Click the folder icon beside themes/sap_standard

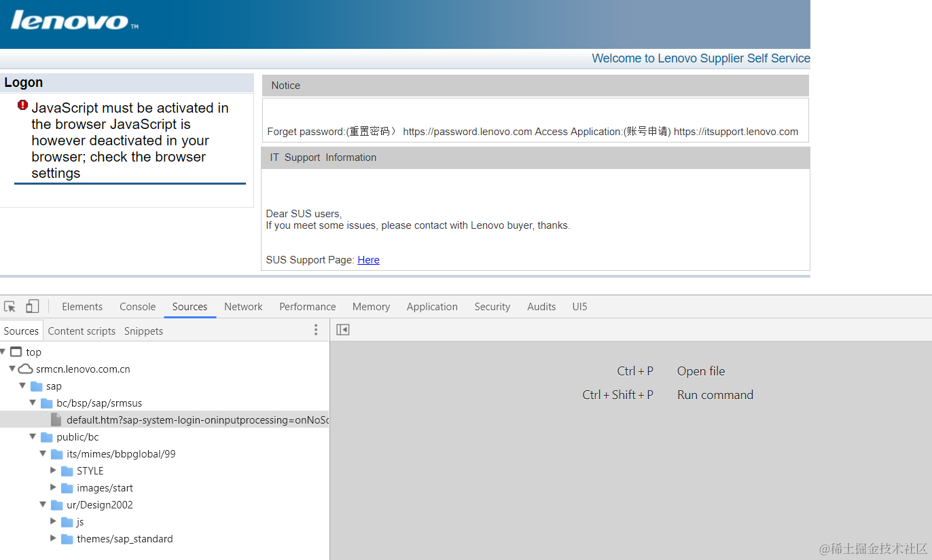pos(67,539)
